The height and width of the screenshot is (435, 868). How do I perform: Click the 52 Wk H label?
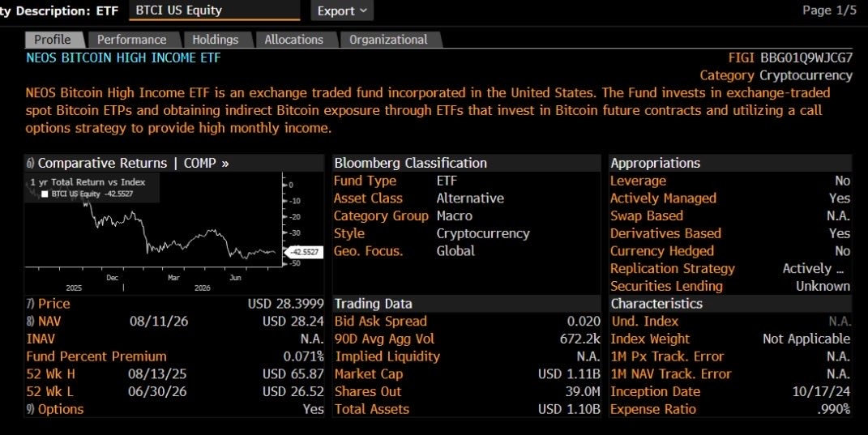50,375
